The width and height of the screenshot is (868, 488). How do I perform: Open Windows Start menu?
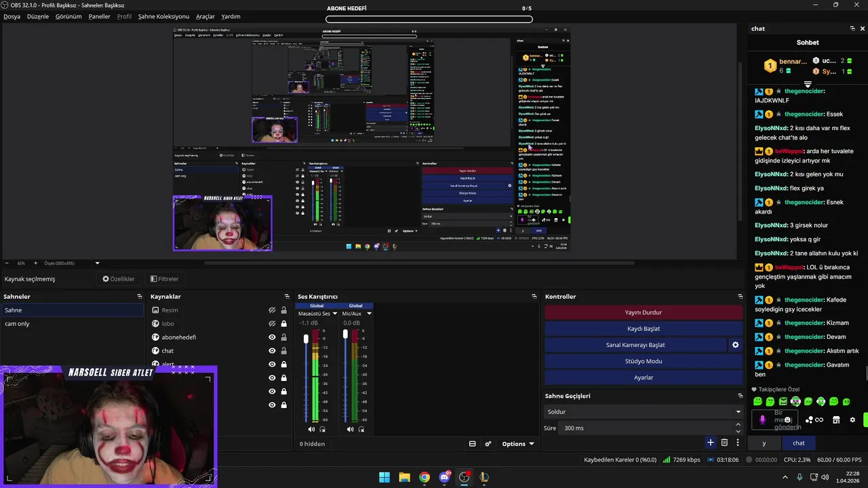pyautogui.click(x=384, y=477)
